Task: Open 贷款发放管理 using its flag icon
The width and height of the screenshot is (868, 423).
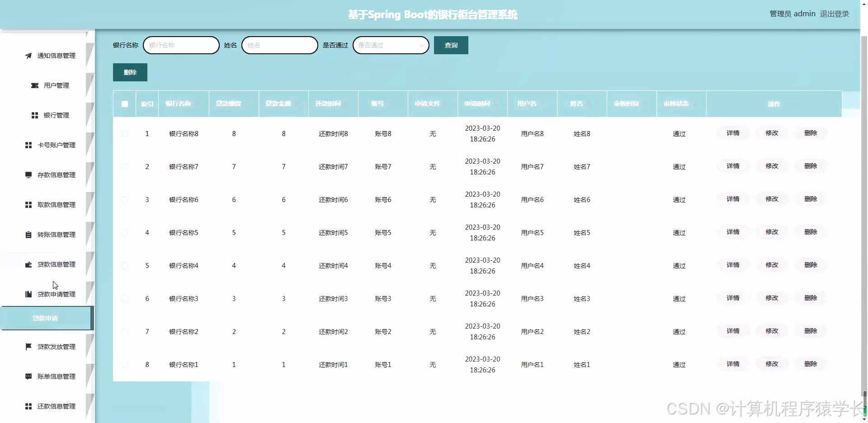Action: [x=28, y=346]
